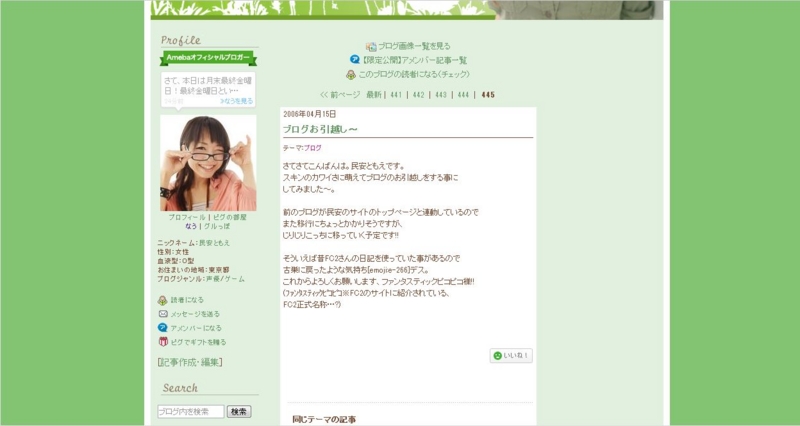Viewport: 800px width, 426px height.
Task: Open the なう link under photo
Action: (x=191, y=226)
